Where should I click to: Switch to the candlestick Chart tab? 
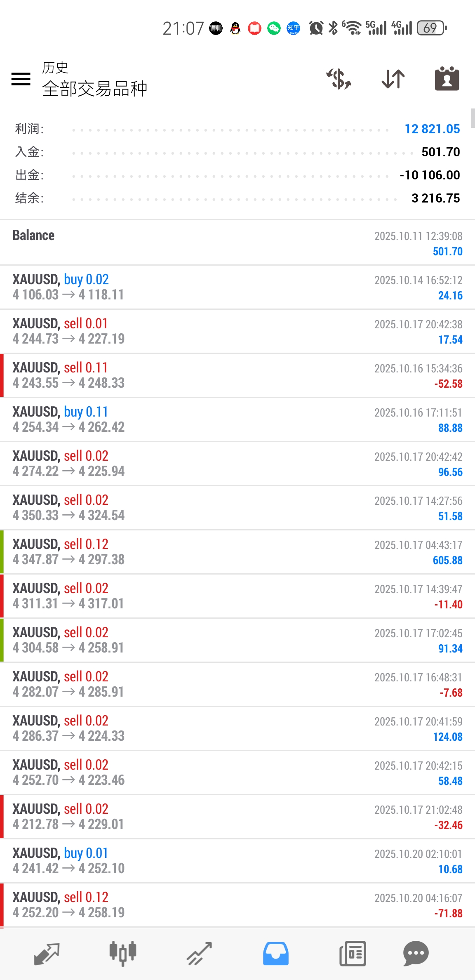tap(123, 954)
